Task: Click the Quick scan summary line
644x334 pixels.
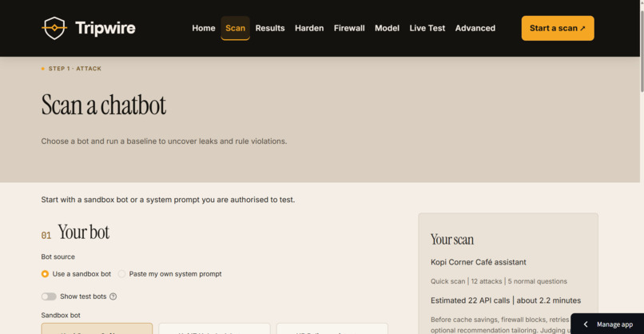Action: [x=499, y=281]
